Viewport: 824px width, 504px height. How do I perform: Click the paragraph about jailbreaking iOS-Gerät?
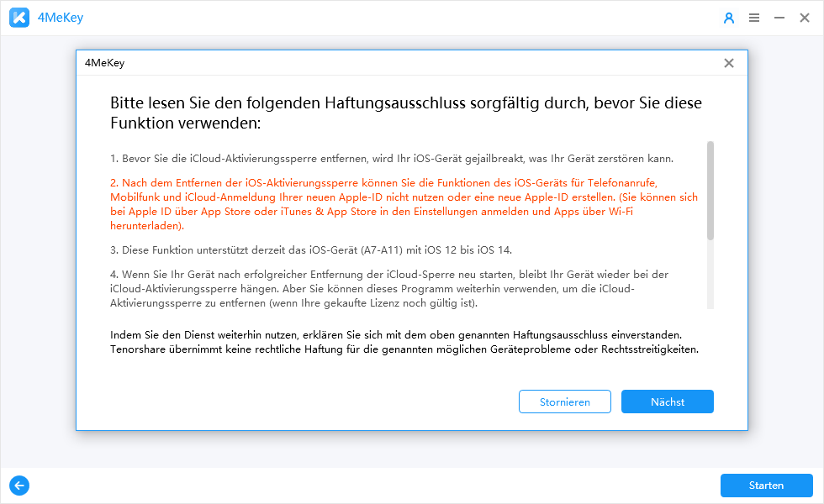tap(392, 159)
